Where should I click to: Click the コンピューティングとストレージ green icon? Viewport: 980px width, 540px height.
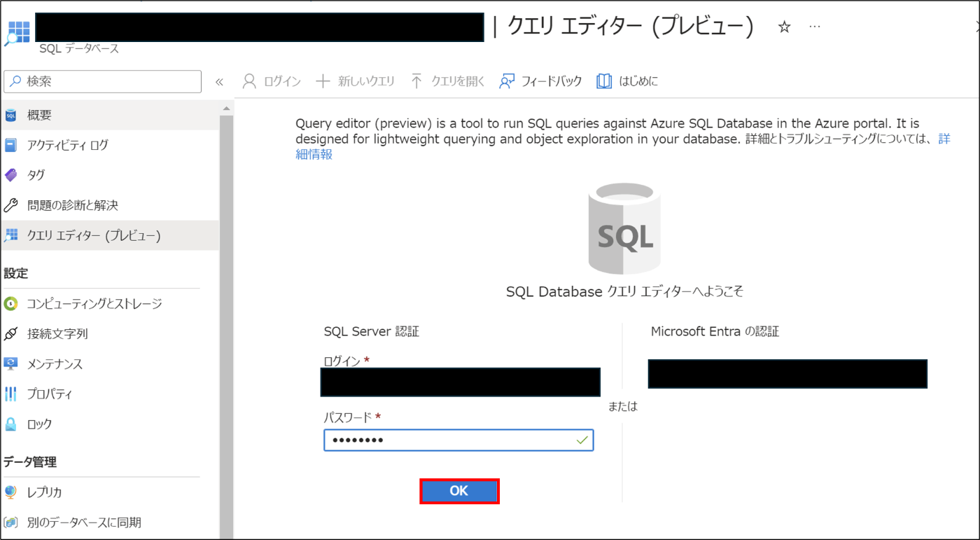(10, 303)
